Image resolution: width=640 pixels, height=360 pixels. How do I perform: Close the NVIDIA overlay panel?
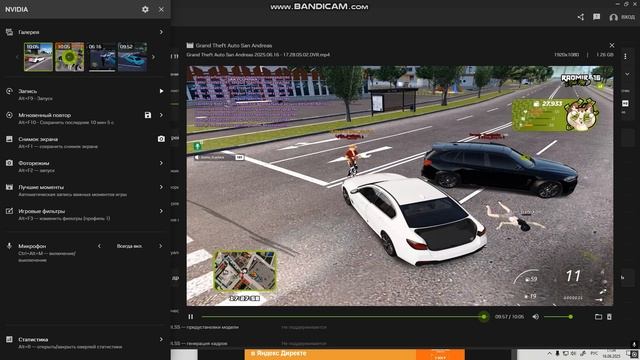(161, 9)
